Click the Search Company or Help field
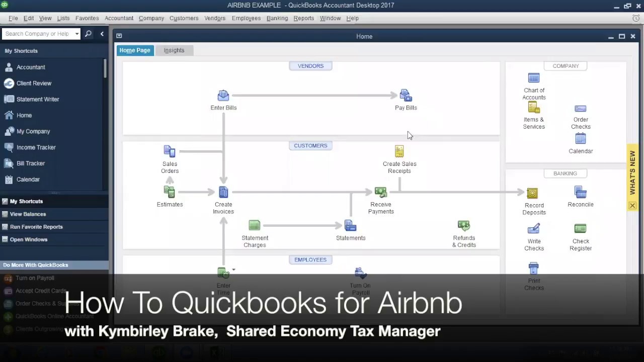 coord(37,34)
